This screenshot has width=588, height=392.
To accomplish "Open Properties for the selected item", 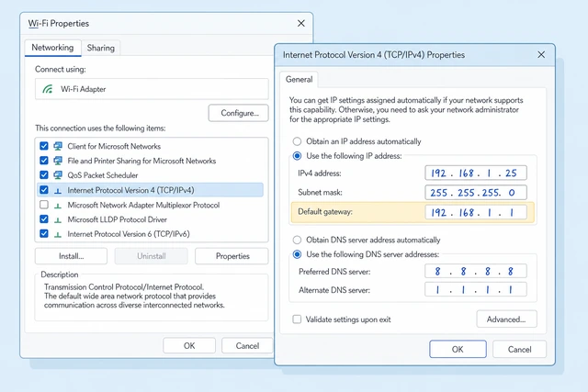I will (x=232, y=256).
